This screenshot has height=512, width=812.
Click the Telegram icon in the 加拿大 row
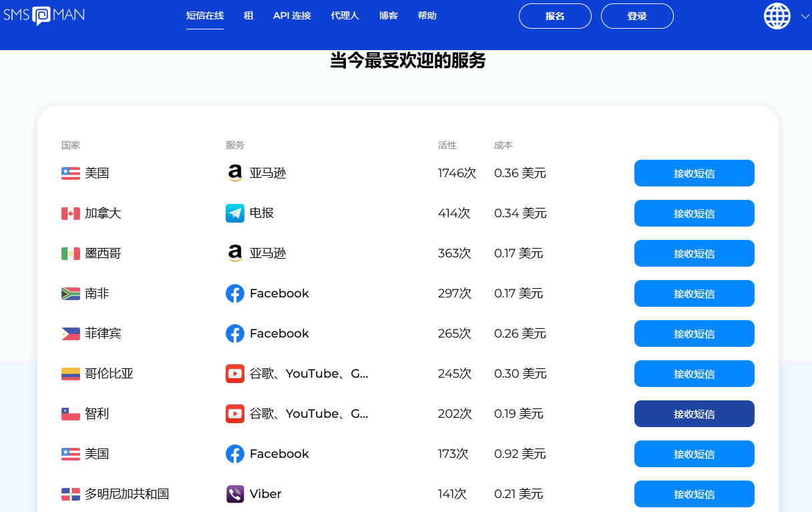click(x=235, y=213)
